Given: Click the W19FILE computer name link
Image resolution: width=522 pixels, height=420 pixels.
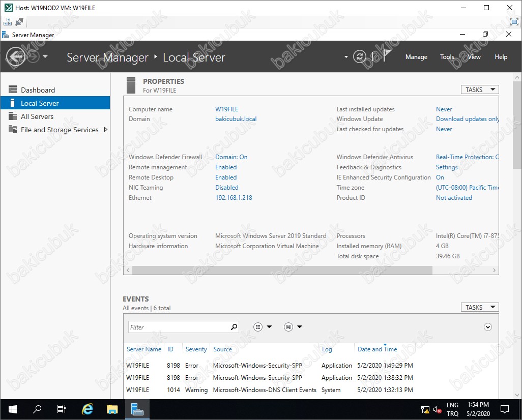Looking at the screenshot, I should (x=226, y=109).
